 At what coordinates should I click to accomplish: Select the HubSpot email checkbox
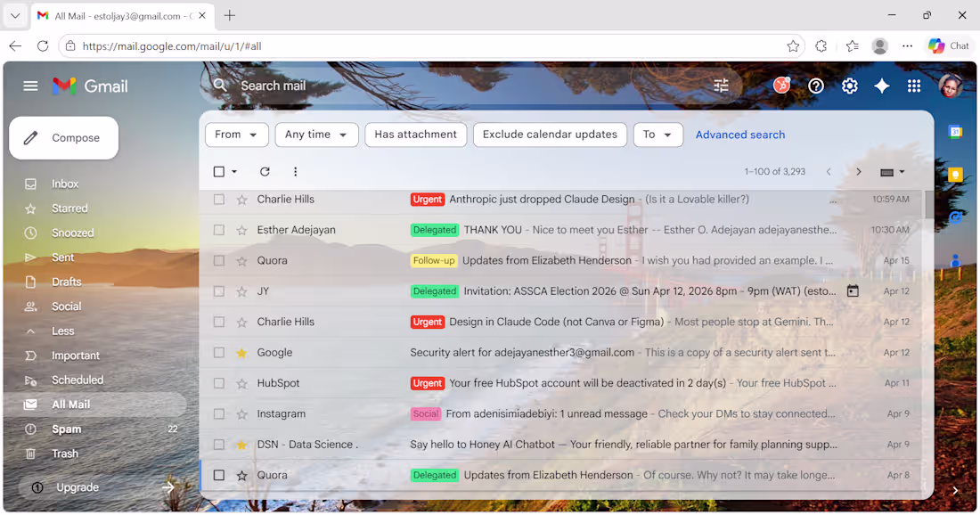(x=219, y=383)
